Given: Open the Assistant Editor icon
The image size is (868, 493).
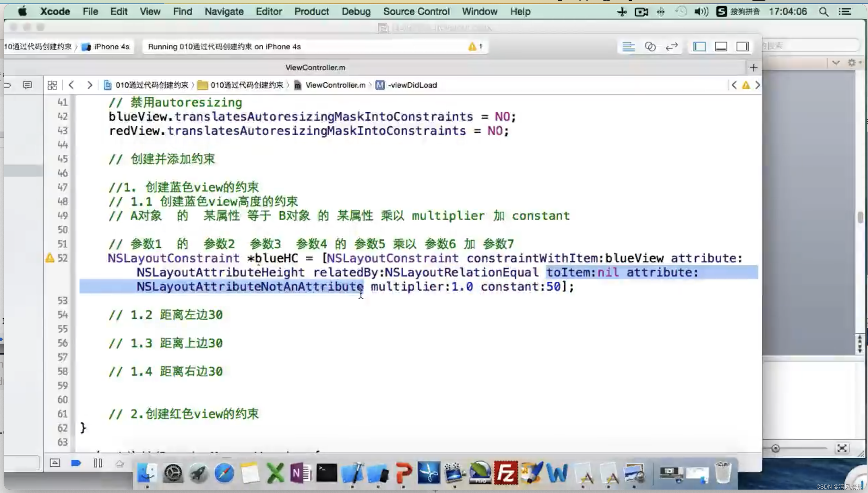Looking at the screenshot, I should [650, 47].
